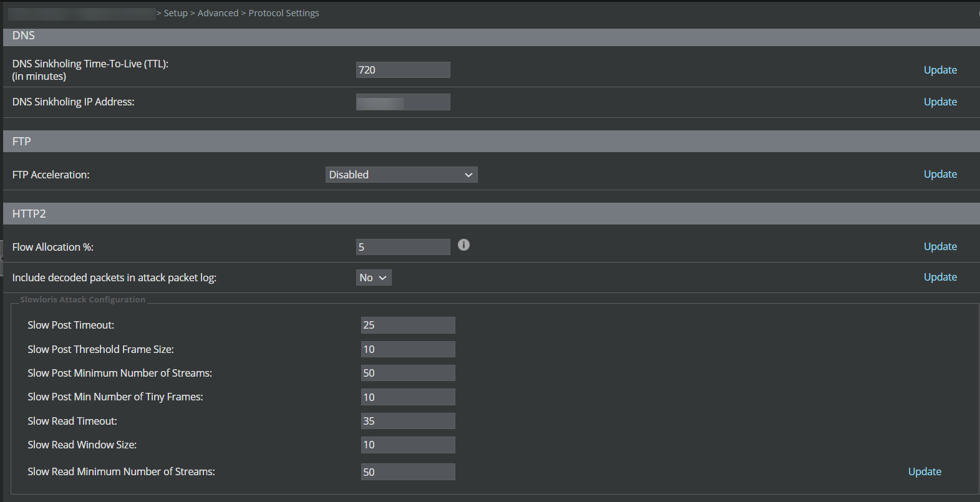Click Update for Slowloris Attack Configuration
This screenshot has width=980, height=502.
point(924,471)
